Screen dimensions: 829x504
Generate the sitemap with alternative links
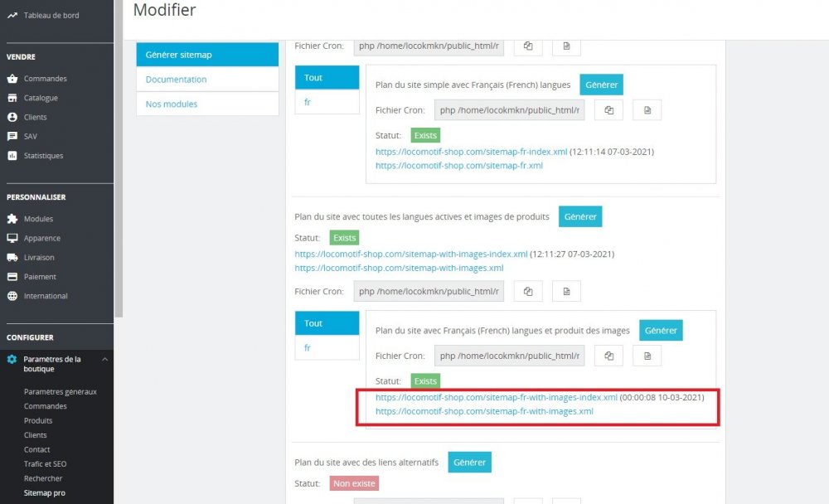pos(469,463)
